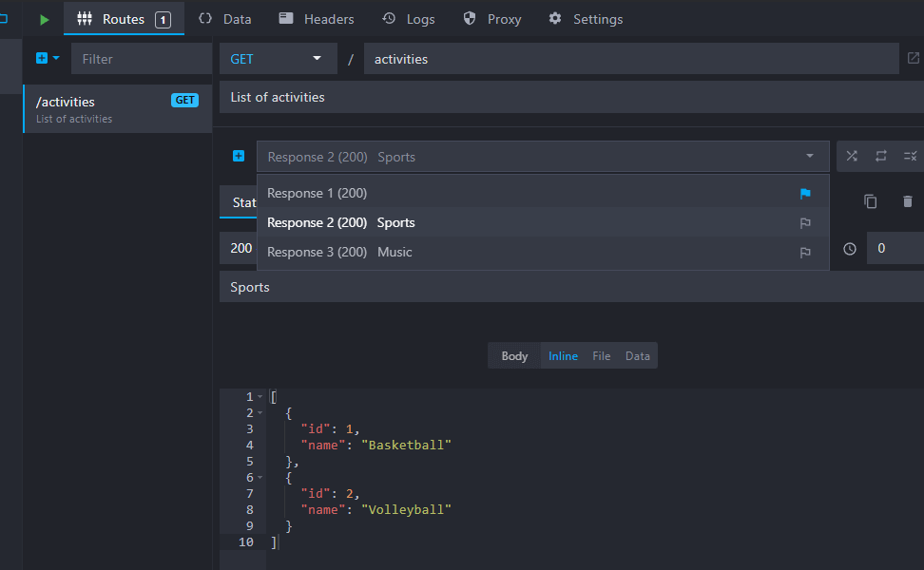Click the clock latency icon
The image size is (924, 570).
click(850, 248)
